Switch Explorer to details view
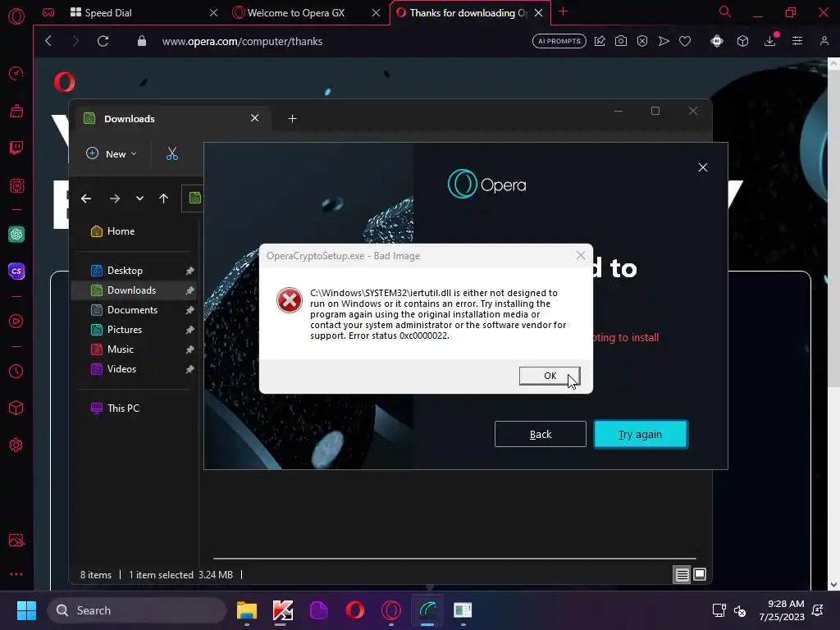This screenshot has width=840, height=630. (x=682, y=575)
